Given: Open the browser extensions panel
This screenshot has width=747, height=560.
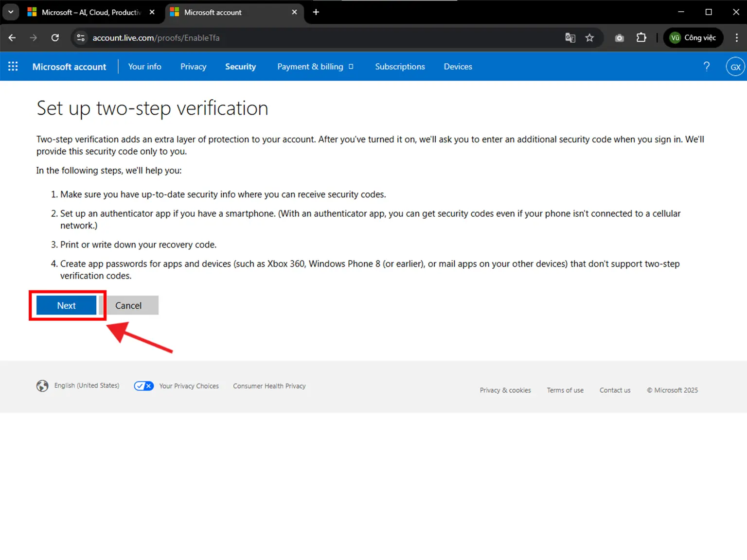Looking at the screenshot, I should click(641, 37).
